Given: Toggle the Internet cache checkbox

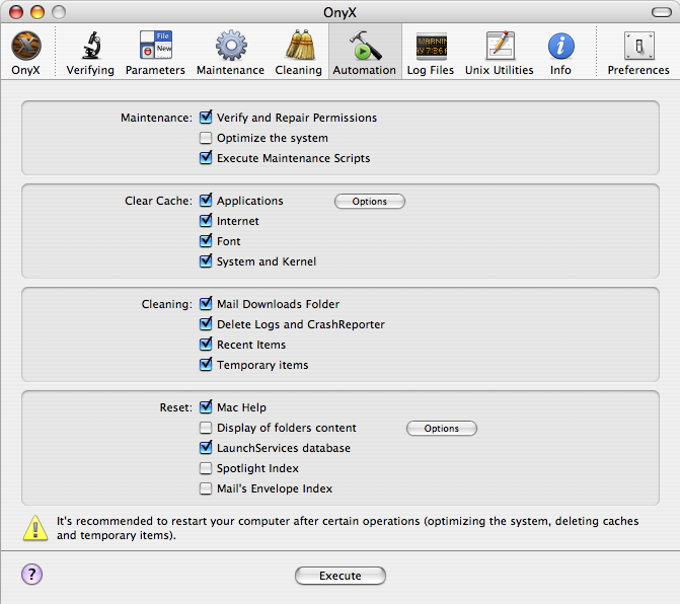Looking at the screenshot, I should point(206,221).
